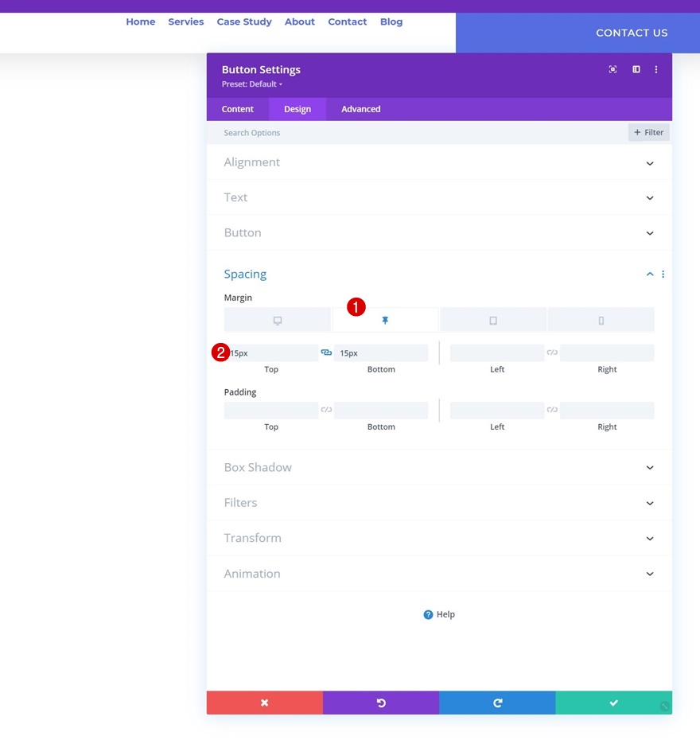
Task: Click the green checkmark save button
Action: [x=613, y=703]
